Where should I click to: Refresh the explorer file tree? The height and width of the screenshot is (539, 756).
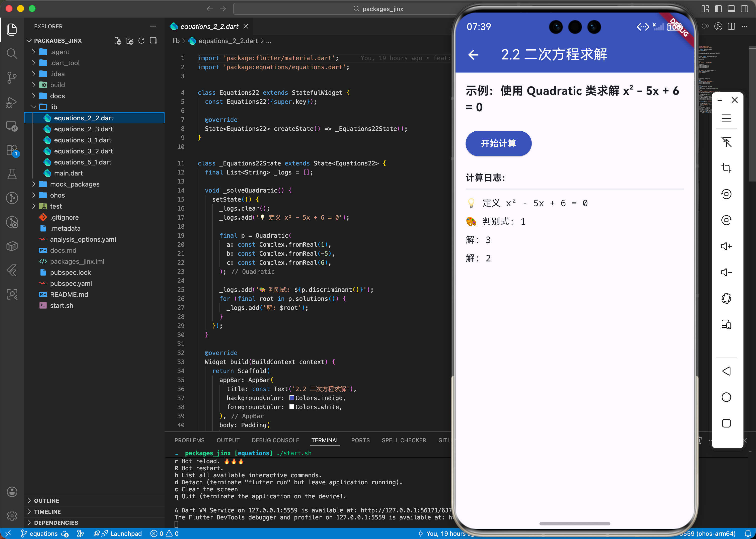click(x=141, y=41)
